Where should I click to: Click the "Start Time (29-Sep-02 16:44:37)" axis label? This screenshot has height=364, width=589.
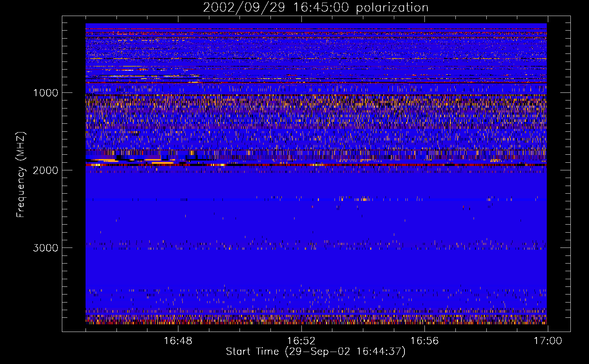[x=316, y=352]
